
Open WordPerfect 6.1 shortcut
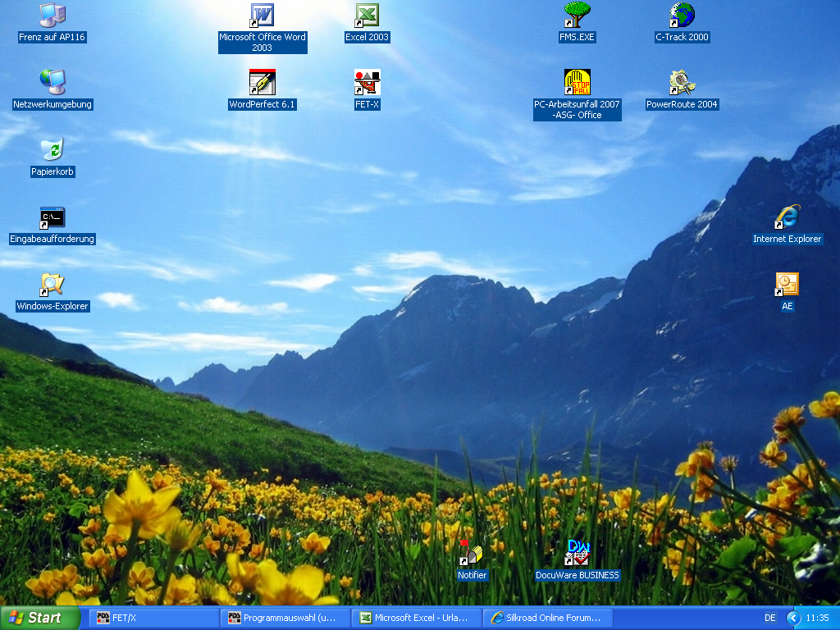(x=262, y=83)
